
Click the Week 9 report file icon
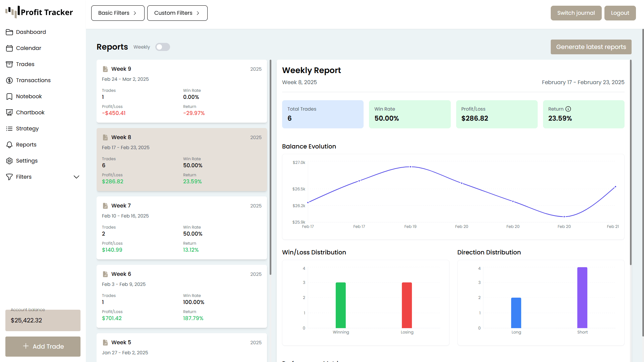tap(105, 69)
